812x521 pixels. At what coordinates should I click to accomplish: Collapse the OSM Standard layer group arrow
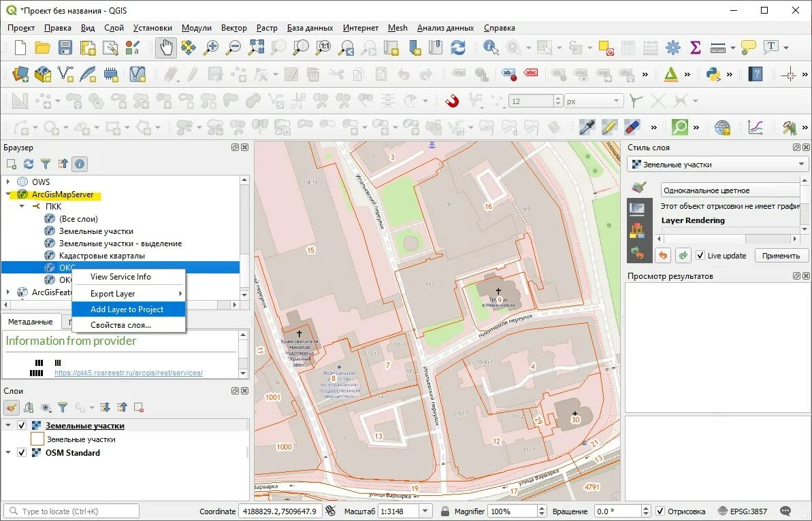[7, 453]
